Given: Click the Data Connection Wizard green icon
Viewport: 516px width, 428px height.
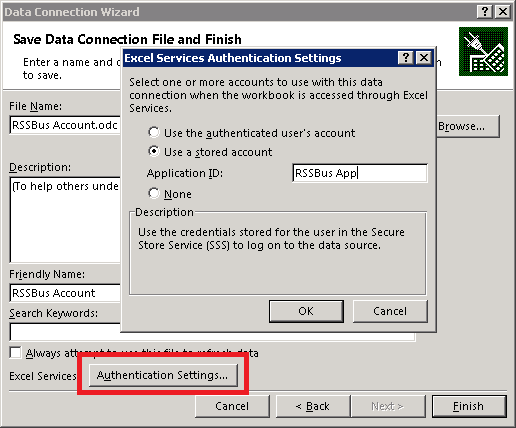Looking at the screenshot, I should pyautogui.click(x=483, y=52).
